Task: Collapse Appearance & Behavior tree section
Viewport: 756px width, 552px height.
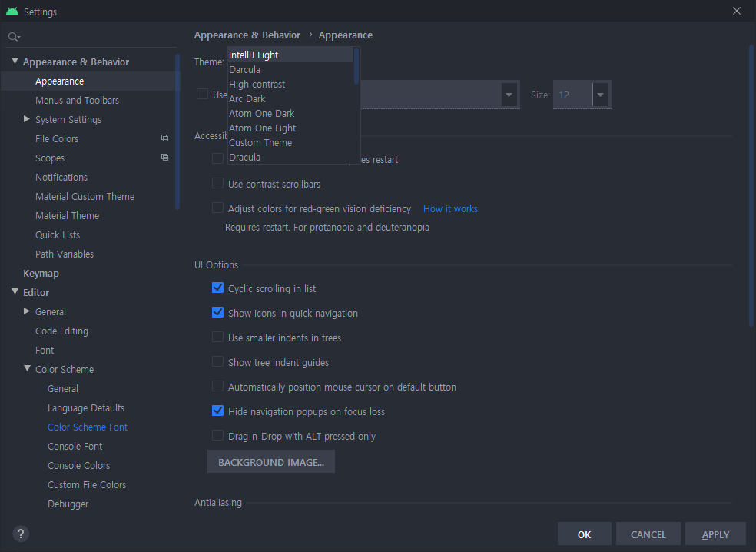Action: (x=15, y=62)
